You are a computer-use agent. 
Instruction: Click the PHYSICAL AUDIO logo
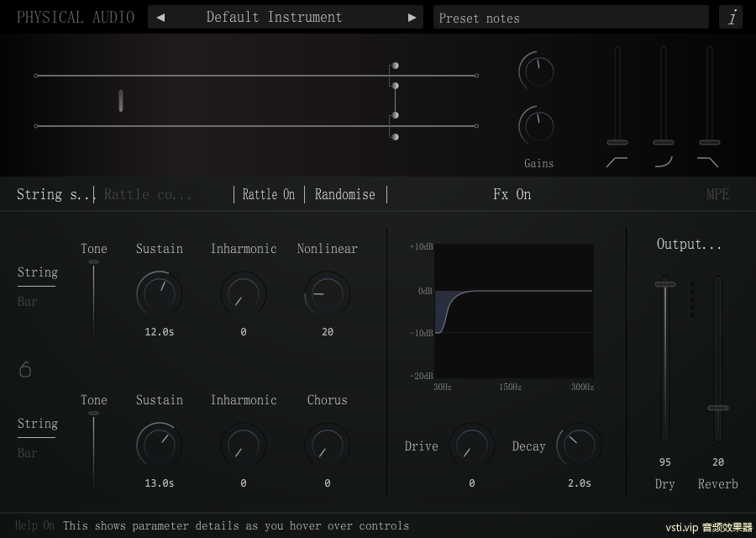(76, 18)
